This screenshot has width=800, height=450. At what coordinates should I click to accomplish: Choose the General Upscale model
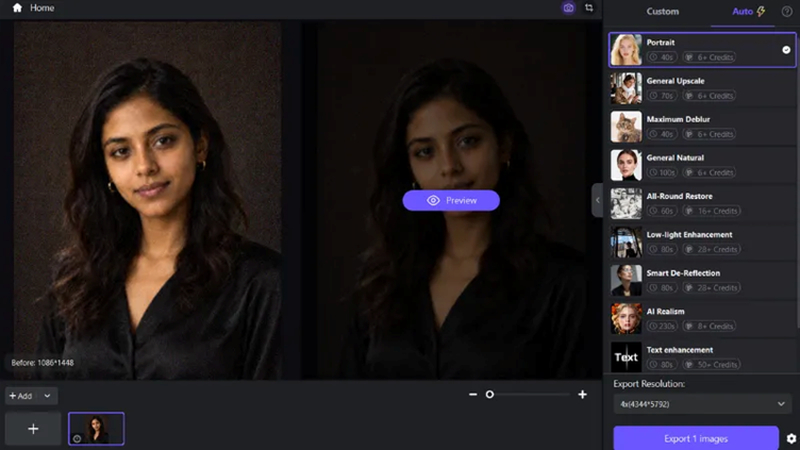pos(702,88)
